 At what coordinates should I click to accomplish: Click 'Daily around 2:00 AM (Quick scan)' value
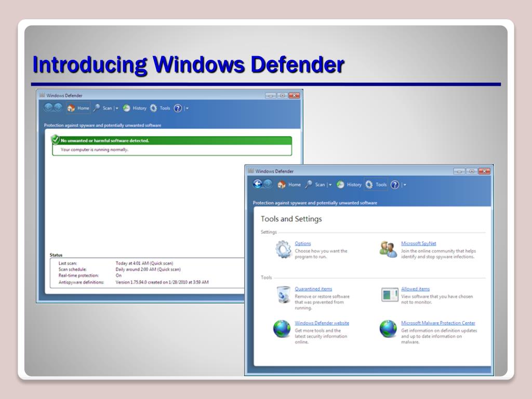(x=148, y=270)
